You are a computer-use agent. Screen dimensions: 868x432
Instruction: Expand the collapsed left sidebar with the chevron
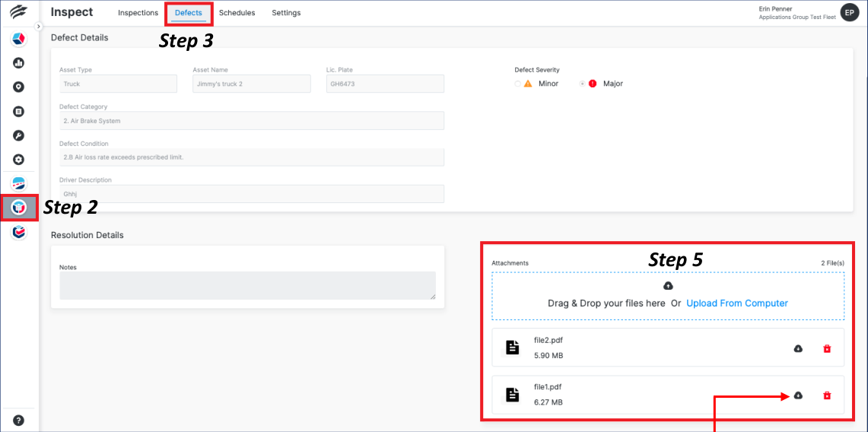(38, 27)
